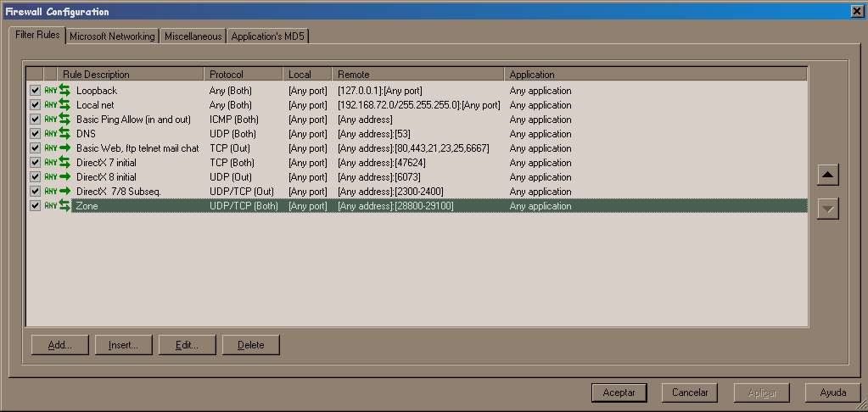Viewport: 868px width, 412px height.
Task: Untick the DirectX 7/8 Subseq. rule checkbox
Action: 35,191
